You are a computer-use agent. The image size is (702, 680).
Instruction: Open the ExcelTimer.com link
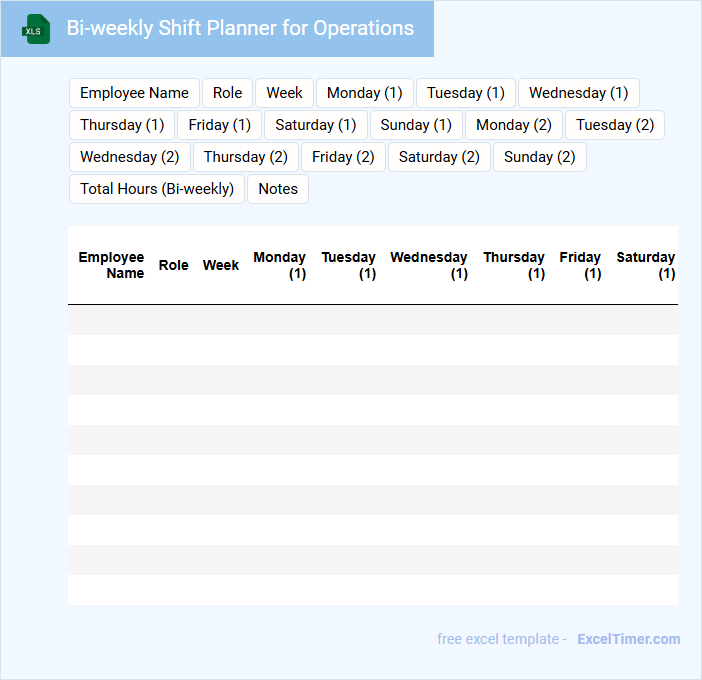pyautogui.click(x=628, y=639)
